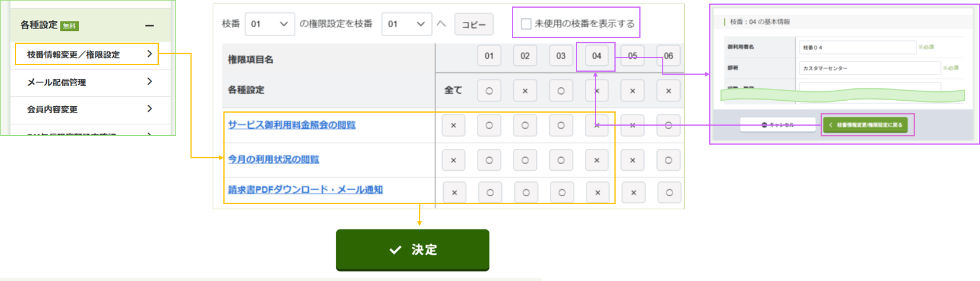Click the 04 branch number button
The image size is (980, 281).
(596, 56)
